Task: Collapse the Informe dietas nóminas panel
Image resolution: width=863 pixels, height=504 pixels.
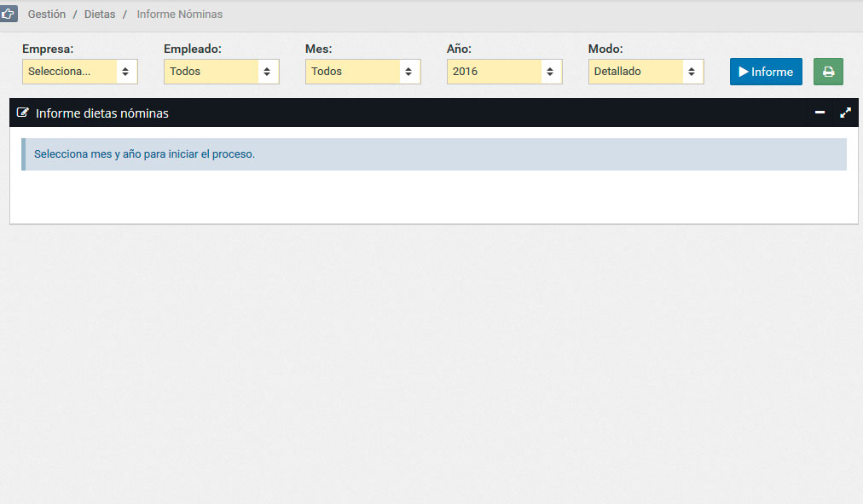Action: (820, 113)
